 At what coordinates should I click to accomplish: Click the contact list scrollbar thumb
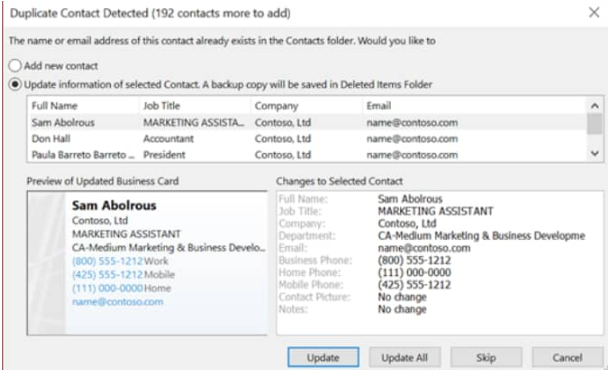click(x=595, y=124)
